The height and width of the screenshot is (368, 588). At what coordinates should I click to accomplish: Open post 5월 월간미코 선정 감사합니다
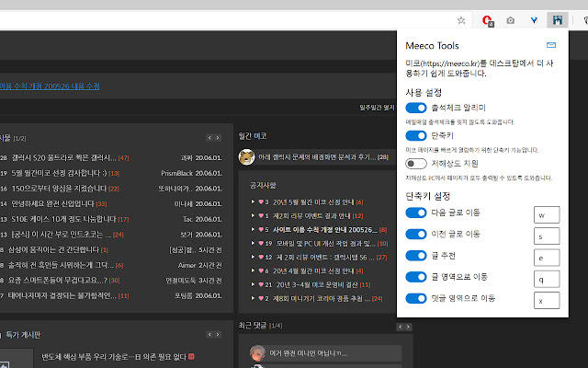tap(59, 173)
